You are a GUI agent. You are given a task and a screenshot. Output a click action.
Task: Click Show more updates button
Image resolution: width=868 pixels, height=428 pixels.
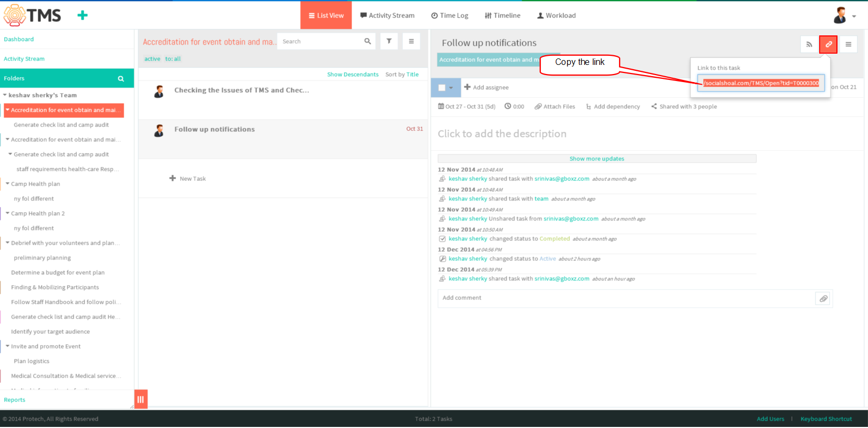[597, 159]
